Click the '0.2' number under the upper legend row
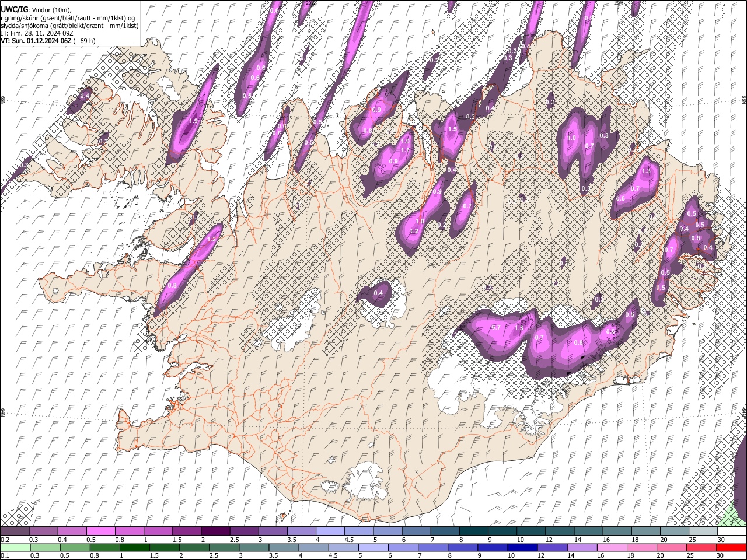 5,540
